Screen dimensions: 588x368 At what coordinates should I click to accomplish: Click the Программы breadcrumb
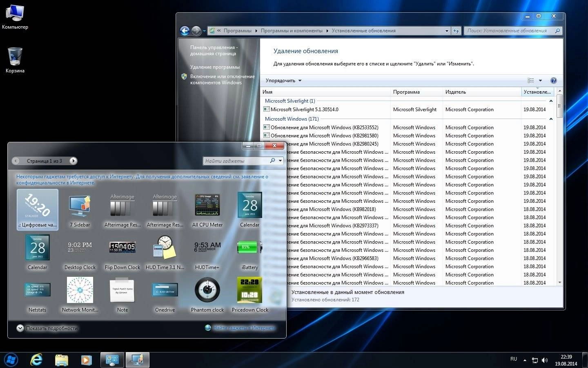(237, 31)
